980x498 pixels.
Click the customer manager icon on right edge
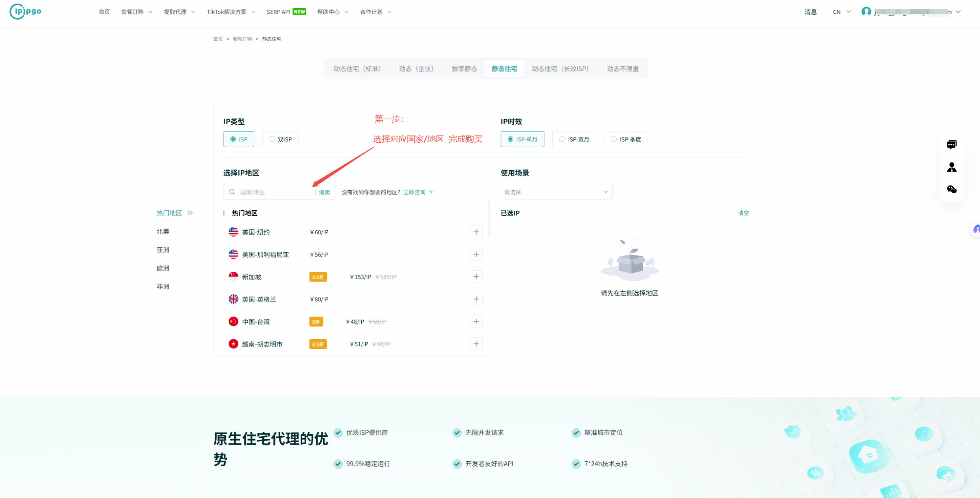click(952, 167)
